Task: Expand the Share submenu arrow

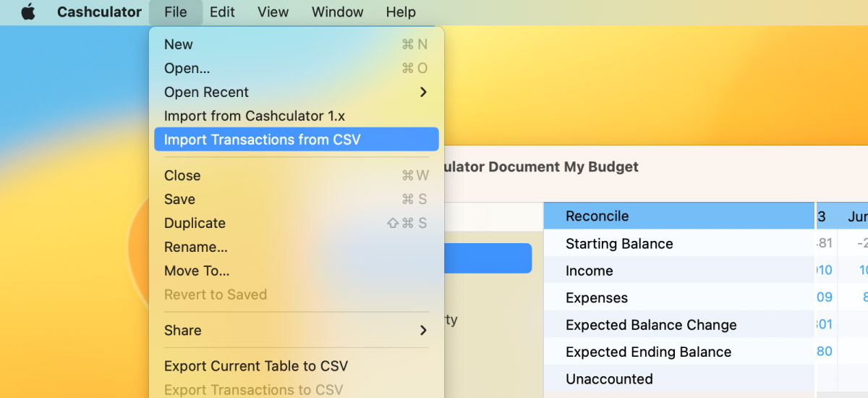Action: (x=423, y=330)
